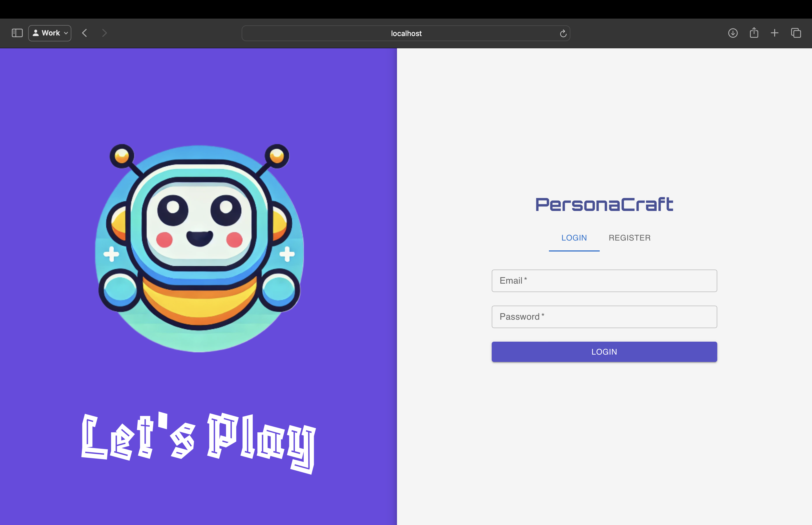Click the forward navigation arrow

(x=104, y=33)
